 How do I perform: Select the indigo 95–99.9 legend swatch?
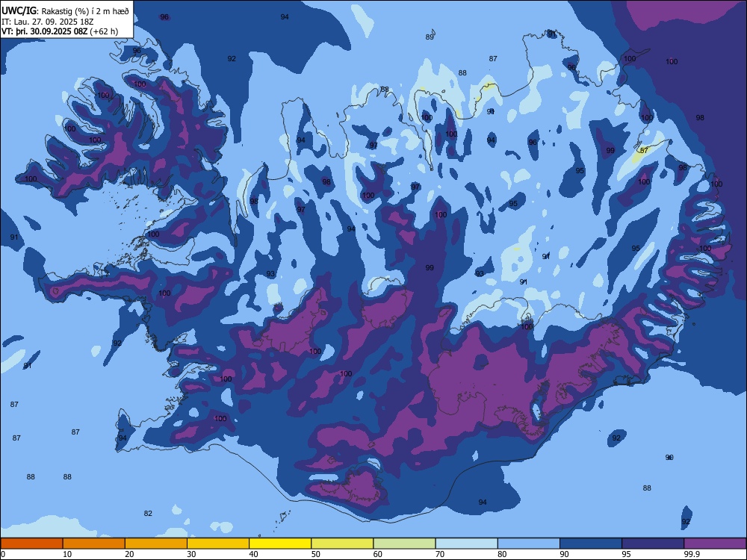click(653, 544)
